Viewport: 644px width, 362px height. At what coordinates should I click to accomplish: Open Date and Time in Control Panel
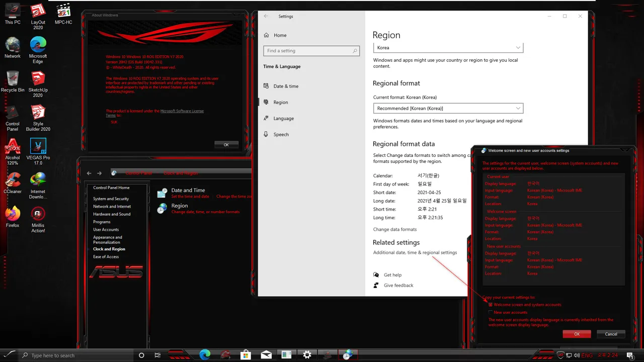tap(188, 190)
